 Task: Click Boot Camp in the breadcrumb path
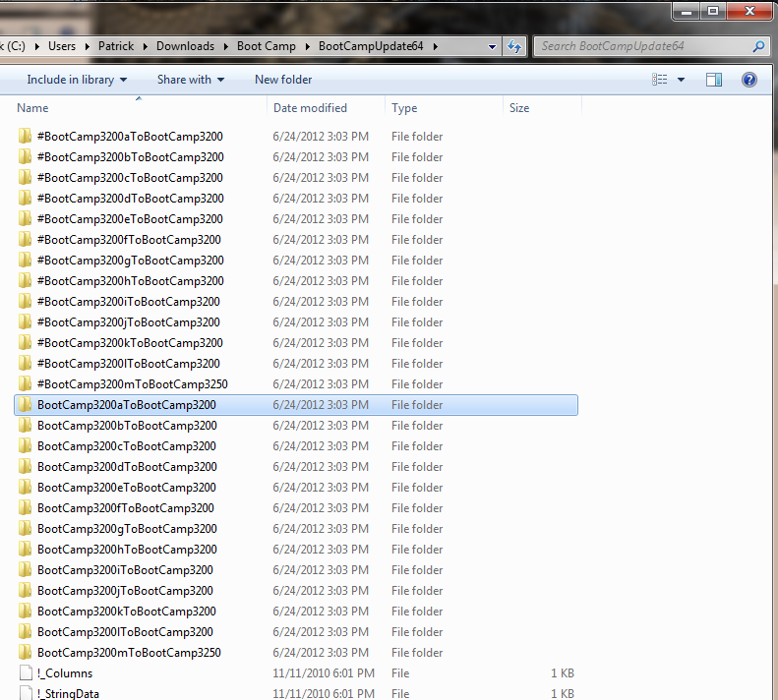pos(266,46)
